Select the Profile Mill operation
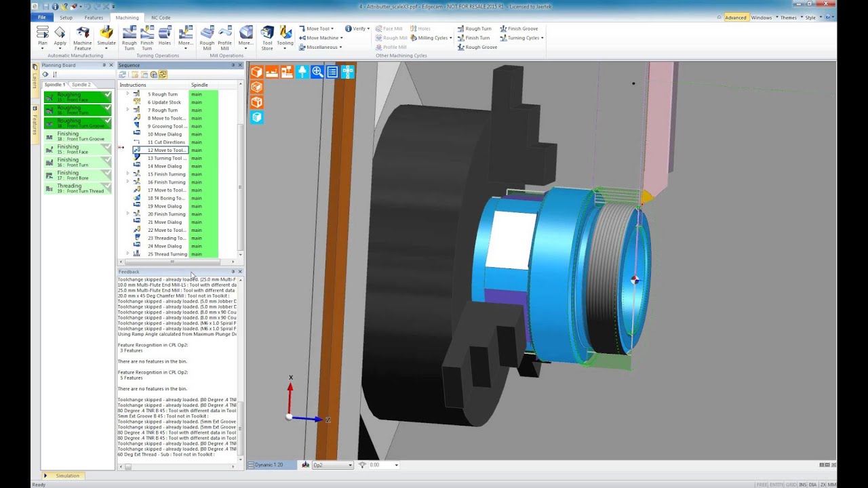868x488 pixels. [x=224, y=37]
